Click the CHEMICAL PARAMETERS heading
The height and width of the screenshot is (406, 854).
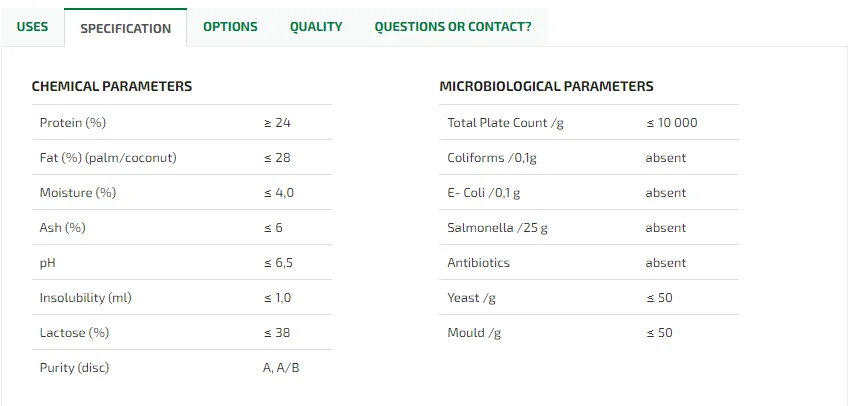pyautogui.click(x=112, y=87)
